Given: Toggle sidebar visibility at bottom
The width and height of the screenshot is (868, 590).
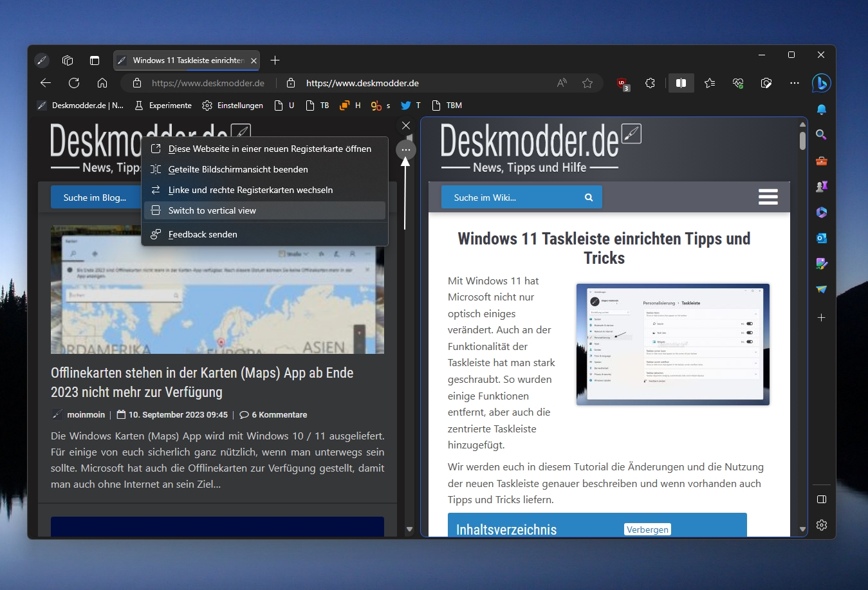Looking at the screenshot, I should tap(821, 499).
